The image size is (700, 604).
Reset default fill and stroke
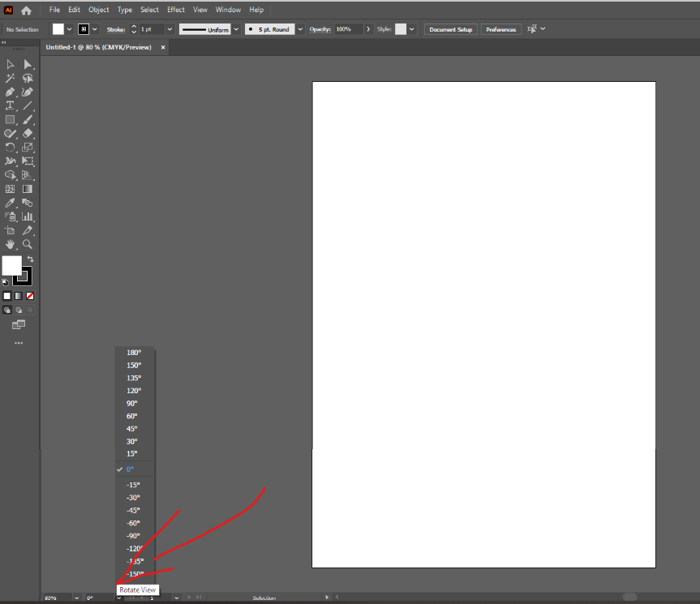[x=5, y=282]
